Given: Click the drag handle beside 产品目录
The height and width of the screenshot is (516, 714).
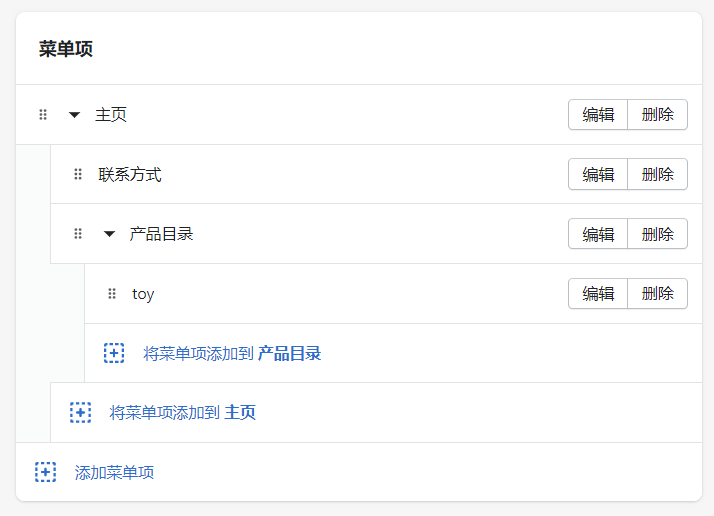Looking at the screenshot, I should coord(78,234).
